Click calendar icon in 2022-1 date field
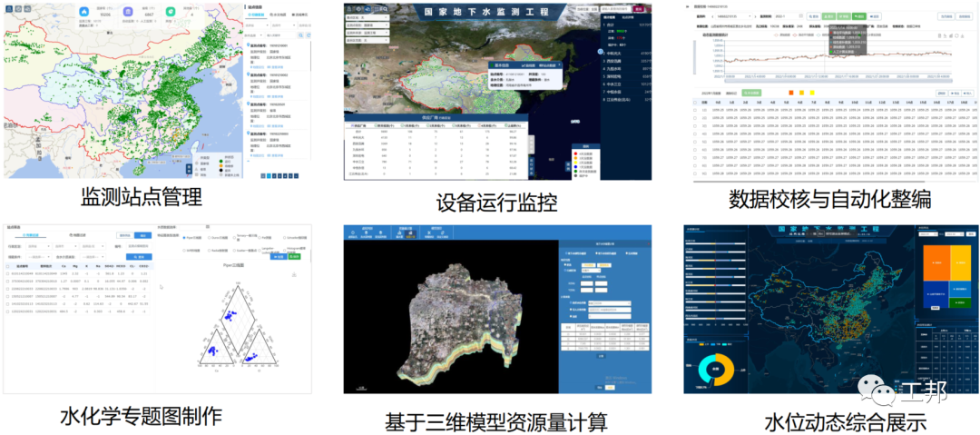 click(800, 15)
